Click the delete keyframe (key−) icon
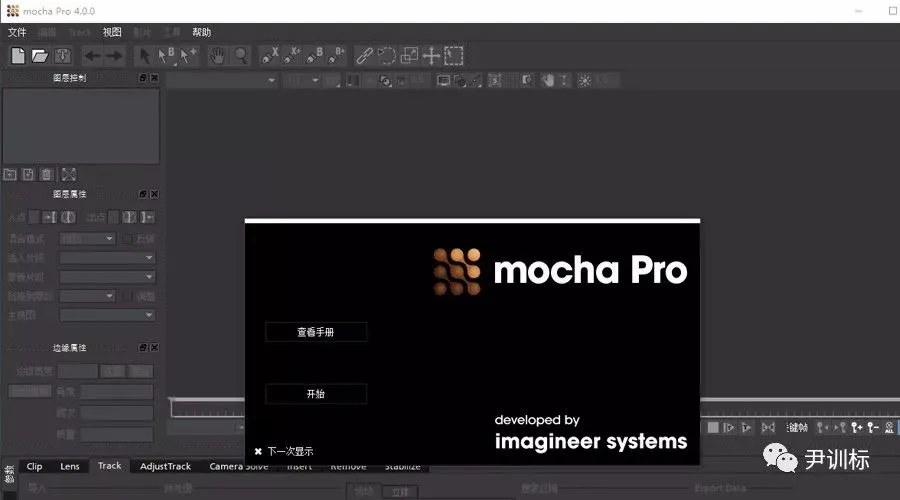This screenshot has width=900, height=500. [872, 427]
